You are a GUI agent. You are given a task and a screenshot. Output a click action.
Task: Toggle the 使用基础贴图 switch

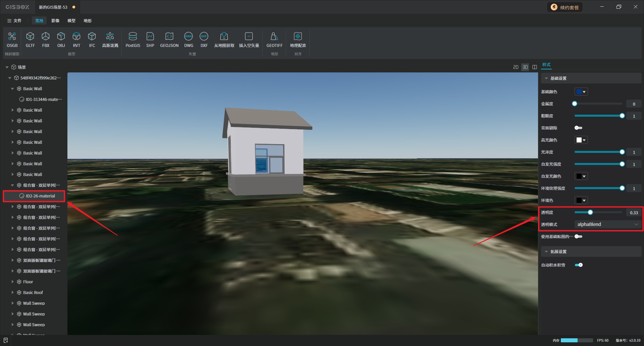click(578, 236)
